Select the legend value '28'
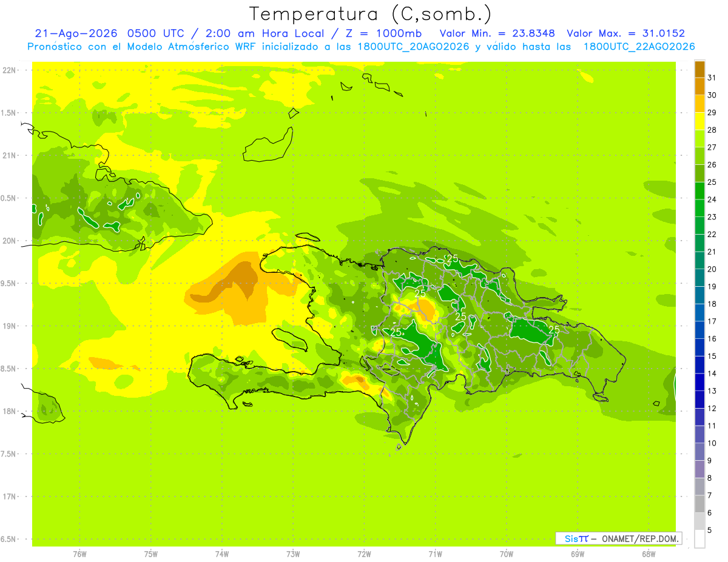Image resolution: width=728 pixels, height=562 pixels. pos(712,130)
